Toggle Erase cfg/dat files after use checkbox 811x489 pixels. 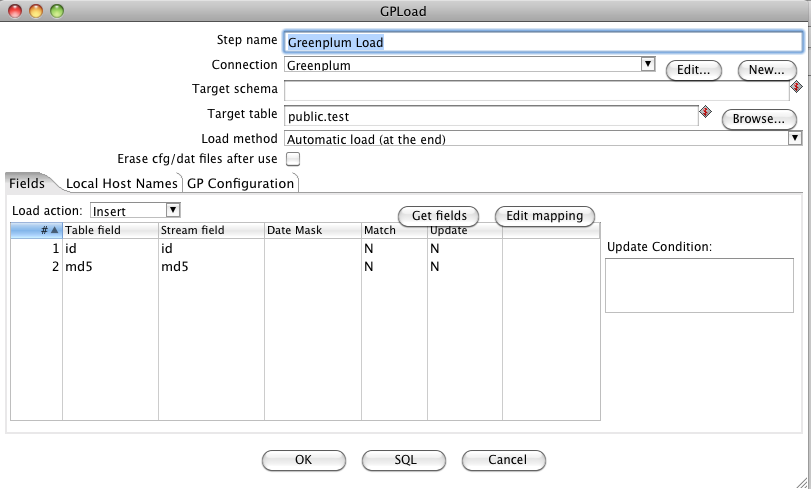pos(293,159)
